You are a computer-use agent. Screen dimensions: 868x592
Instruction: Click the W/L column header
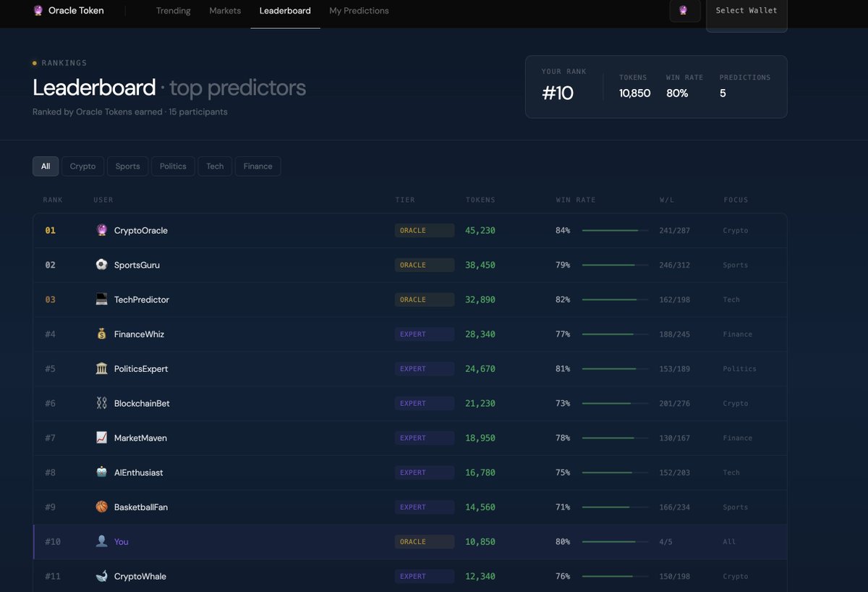pos(666,200)
